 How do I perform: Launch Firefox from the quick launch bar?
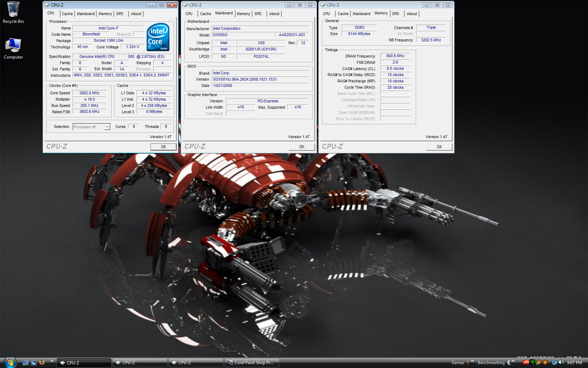42,362
